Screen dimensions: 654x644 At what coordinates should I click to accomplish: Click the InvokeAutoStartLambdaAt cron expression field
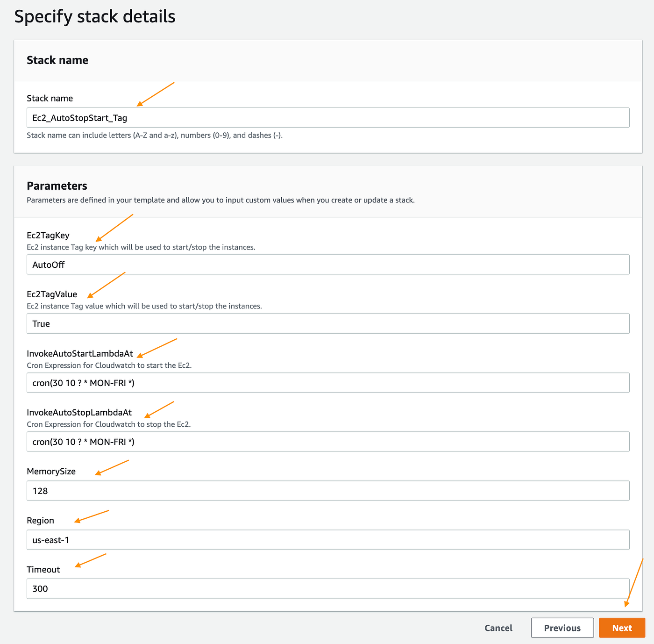tap(327, 382)
